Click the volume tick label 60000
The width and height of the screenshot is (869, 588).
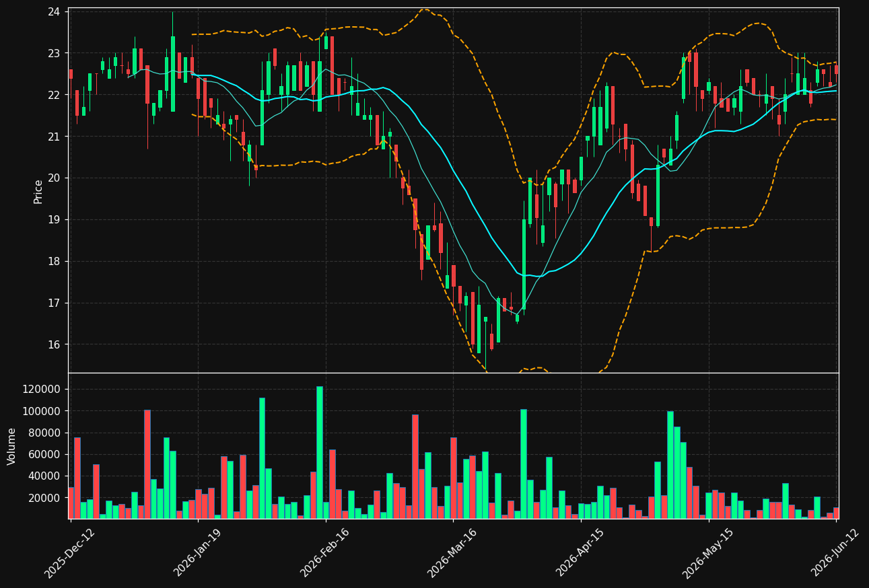click(x=46, y=455)
